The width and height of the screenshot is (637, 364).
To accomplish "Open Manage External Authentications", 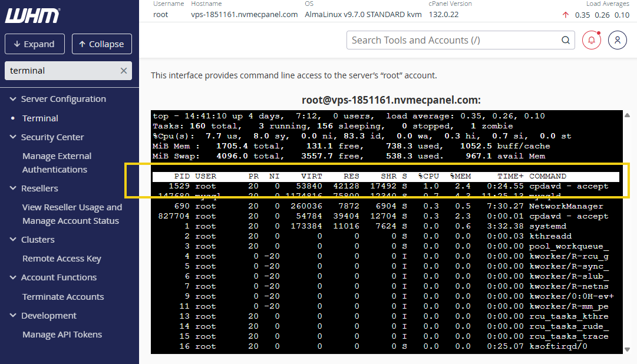I will pos(57,163).
